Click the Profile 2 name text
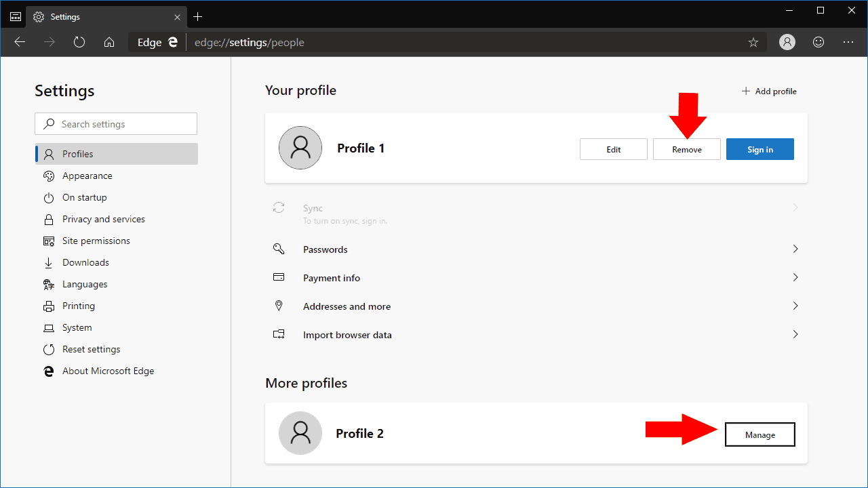The height and width of the screenshot is (488, 868). click(x=360, y=433)
